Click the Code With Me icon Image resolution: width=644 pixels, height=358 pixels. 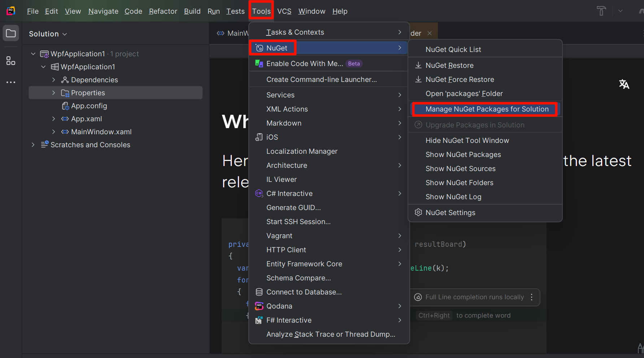pos(259,64)
